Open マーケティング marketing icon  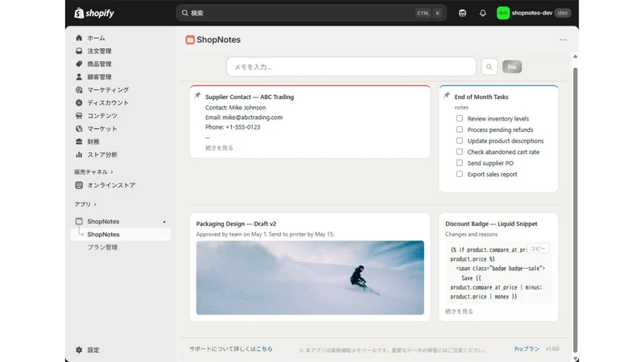pyautogui.click(x=79, y=89)
